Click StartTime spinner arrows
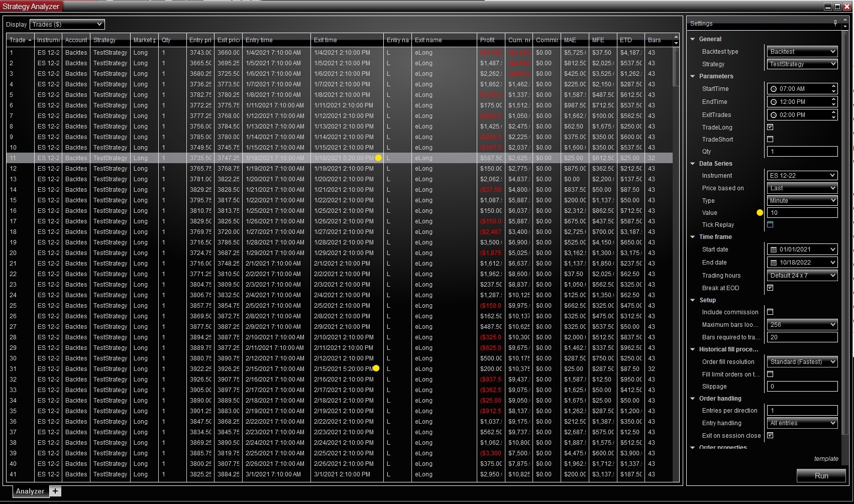This screenshot has width=854, height=504. click(x=833, y=89)
